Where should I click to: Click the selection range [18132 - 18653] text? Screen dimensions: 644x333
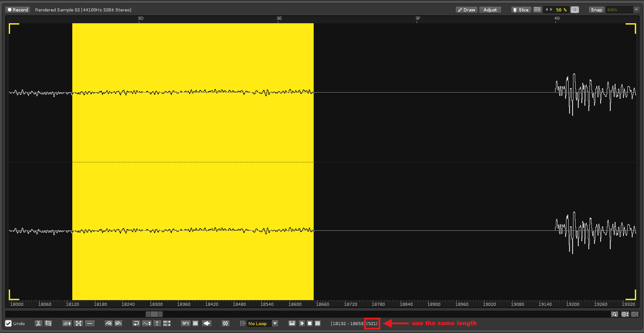coord(348,323)
